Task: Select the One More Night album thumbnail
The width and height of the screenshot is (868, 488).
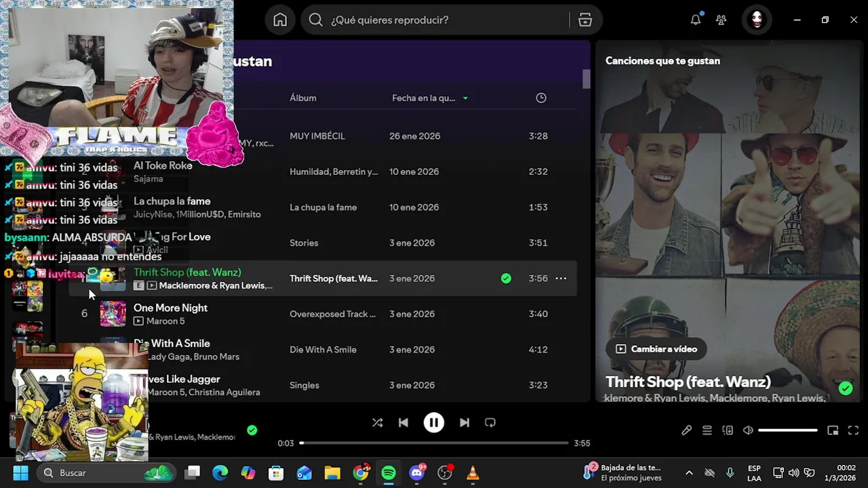Action: (x=113, y=314)
